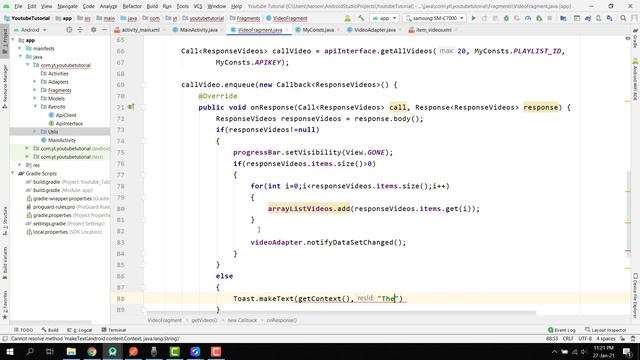
Task: Open the Resource Manager side tab
Action: pyautogui.click(x=5, y=87)
